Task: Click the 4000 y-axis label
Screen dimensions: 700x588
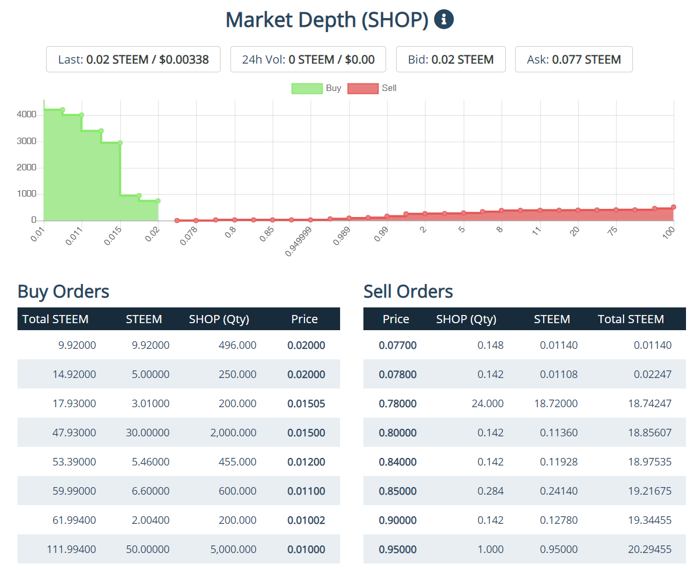Action: (x=27, y=115)
